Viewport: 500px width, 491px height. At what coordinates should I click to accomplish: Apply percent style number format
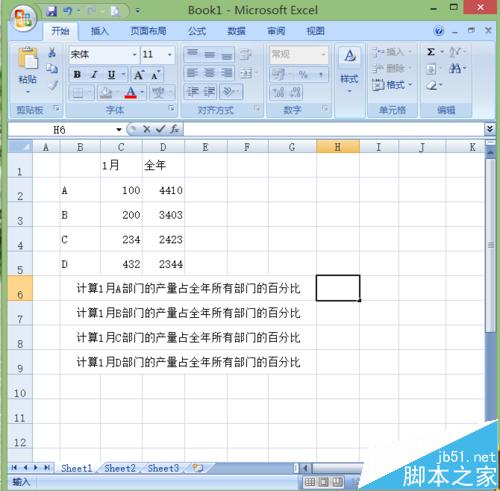pos(303,75)
